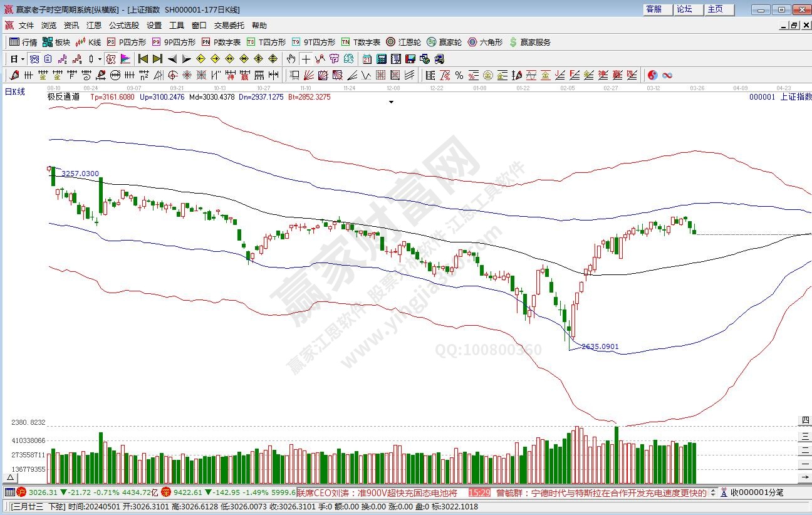Toggle the crosshair cursor tool
The width and height of the screenshot is (812, 515).
(x=305, y=59)
